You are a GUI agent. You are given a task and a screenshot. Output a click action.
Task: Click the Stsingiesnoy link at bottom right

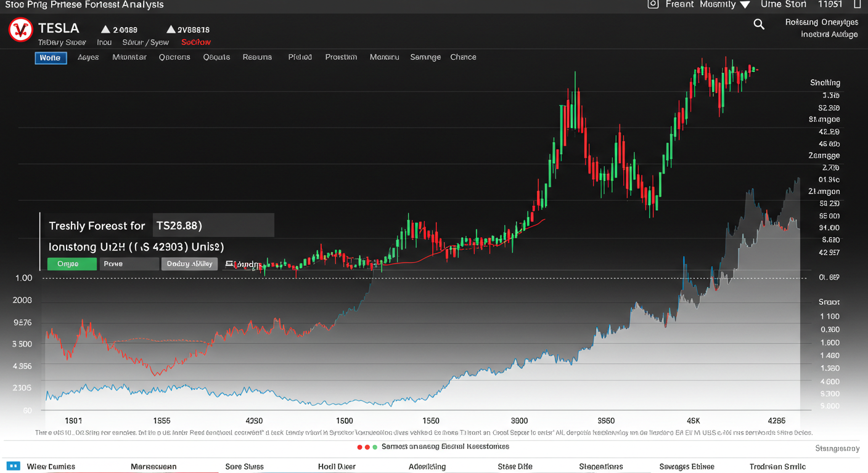pos(837,448)
